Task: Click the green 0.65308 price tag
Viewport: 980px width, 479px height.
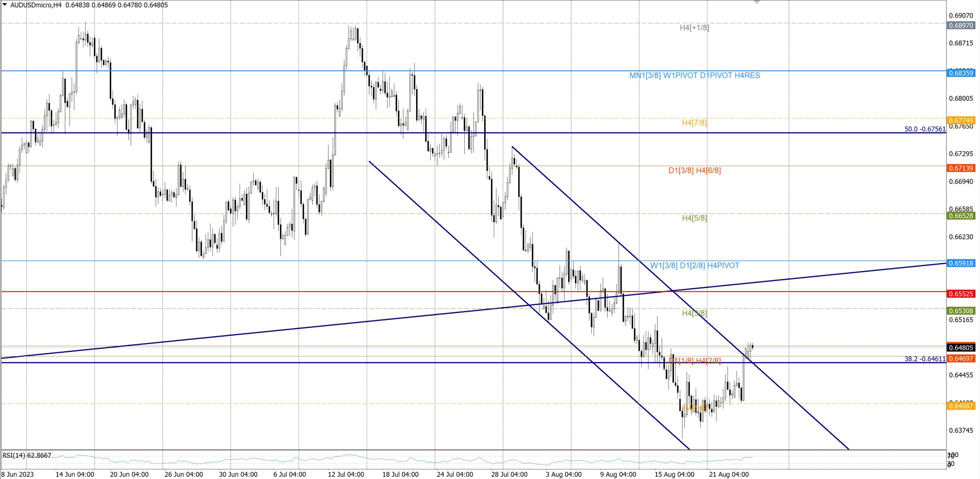Action: coord(961,311)
